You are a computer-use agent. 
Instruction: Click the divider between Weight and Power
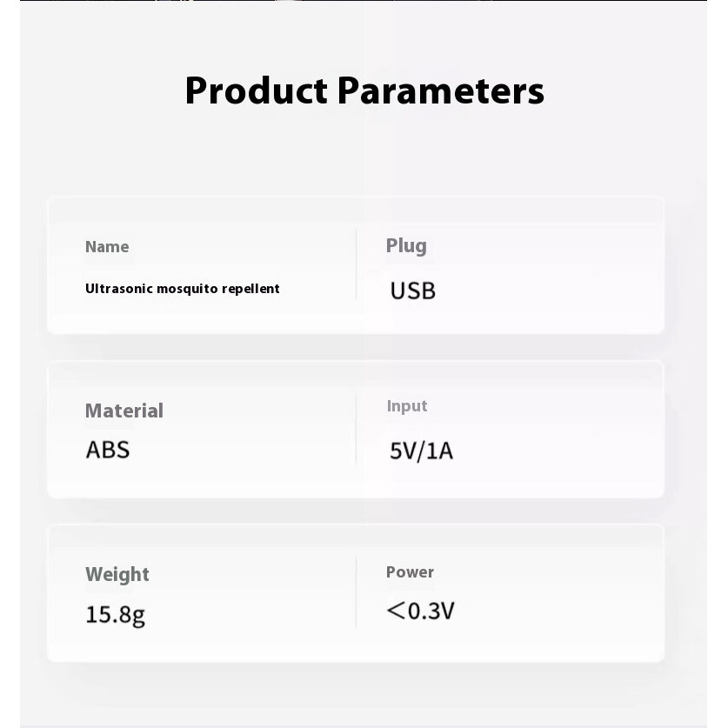click(356, 593)
